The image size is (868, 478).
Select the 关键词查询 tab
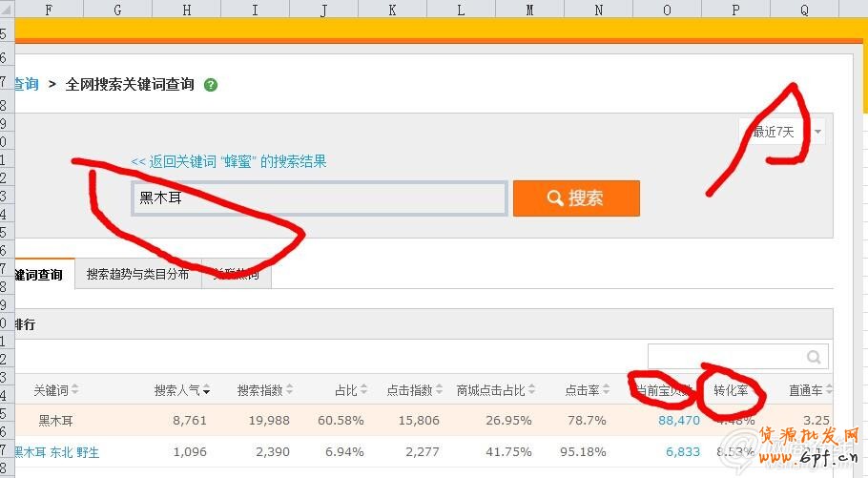[x=38, y=275]
